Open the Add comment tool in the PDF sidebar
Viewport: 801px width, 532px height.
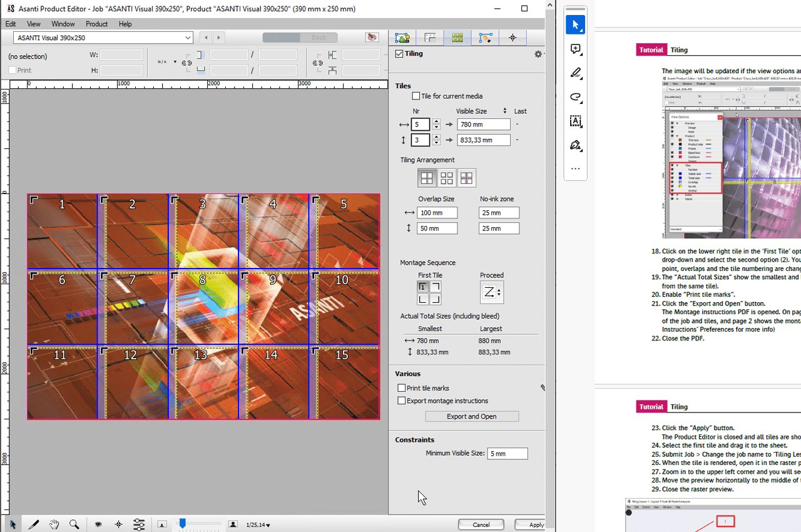coord(575,49)
